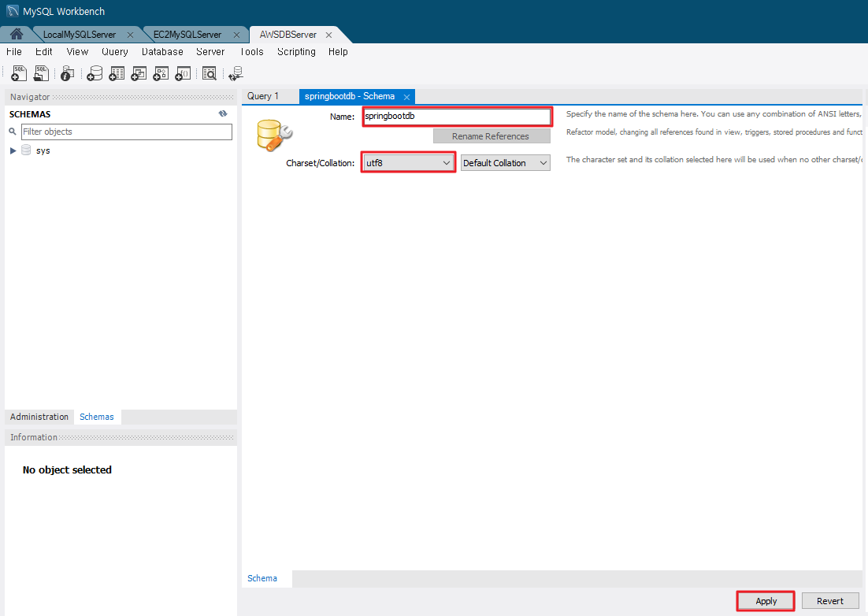This screenshot has height=616, width=868.
Task: Close the LocalMySQLServer tab
Action: [130, 35]
